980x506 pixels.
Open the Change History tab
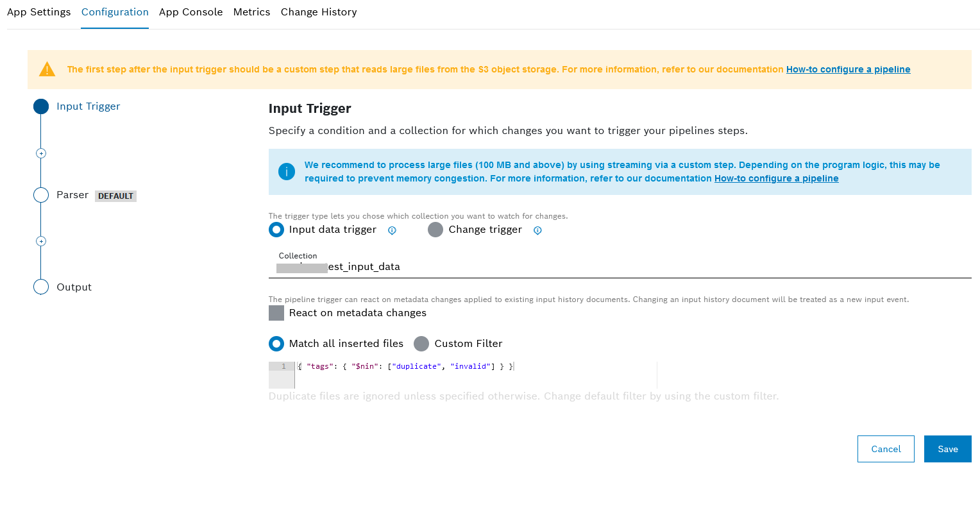tap(318, 12)
